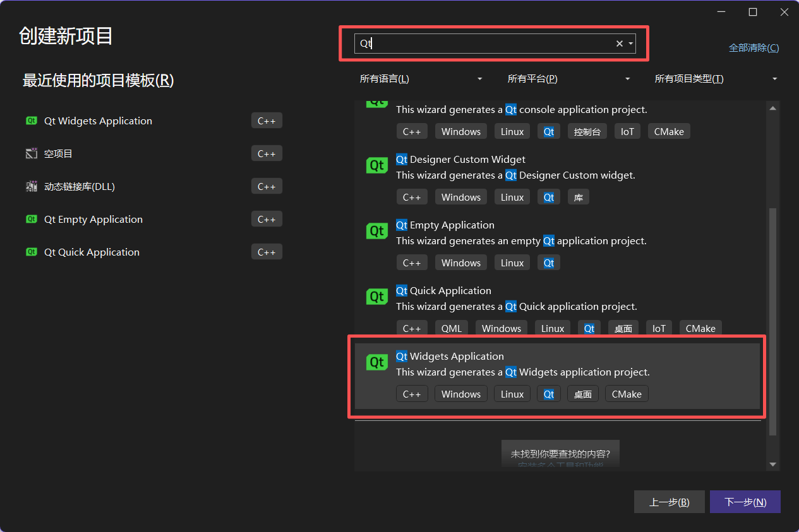
Task: Open recent 空项目 template
Action: (x=153, y=153)
